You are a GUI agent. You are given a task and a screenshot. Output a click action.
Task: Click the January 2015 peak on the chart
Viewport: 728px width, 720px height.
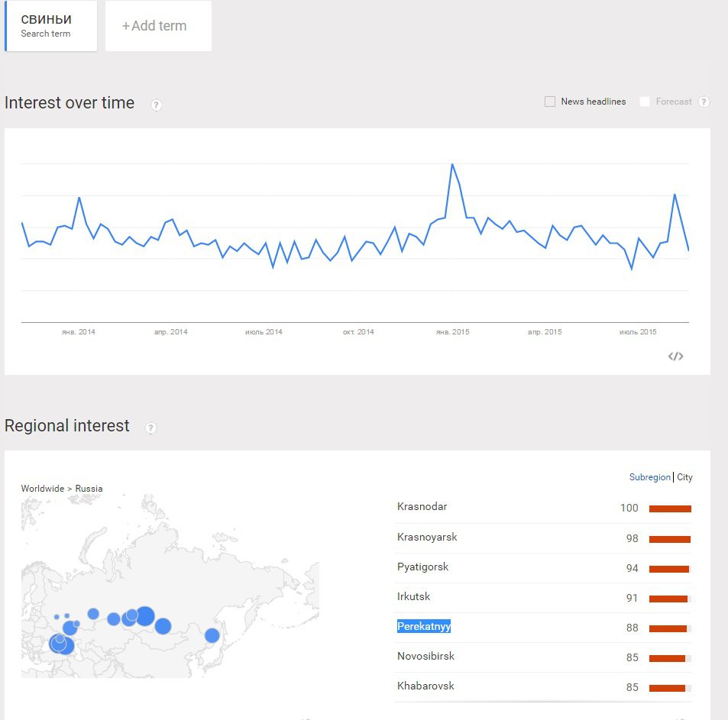click(452, 164)
